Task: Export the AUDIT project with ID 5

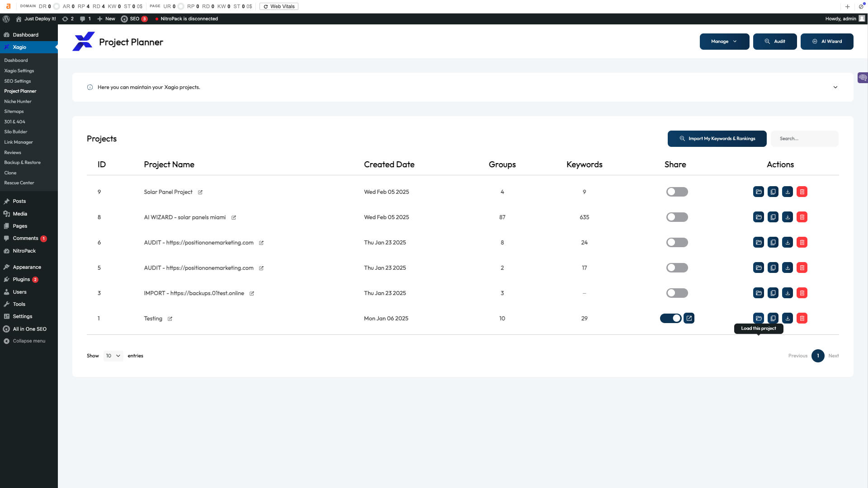Action: pyautogui.click(x=788, y=268)
